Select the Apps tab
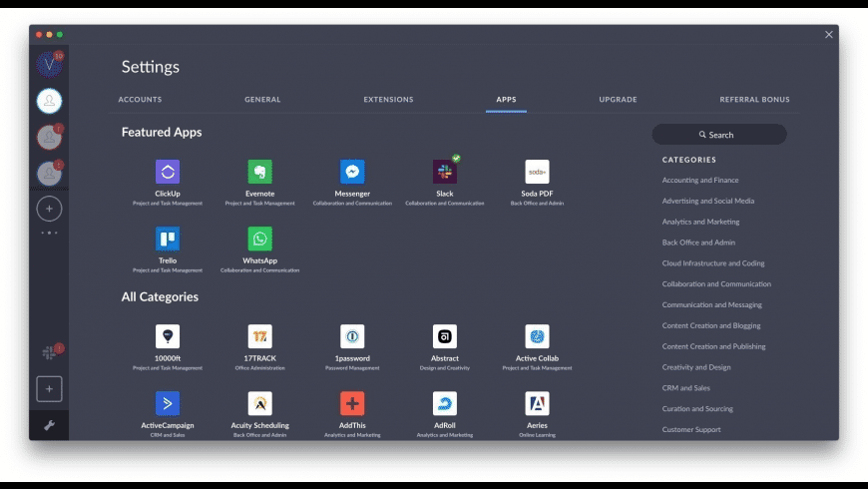The width and height of the screenshot is (868, 489). (x=506, y=100)
